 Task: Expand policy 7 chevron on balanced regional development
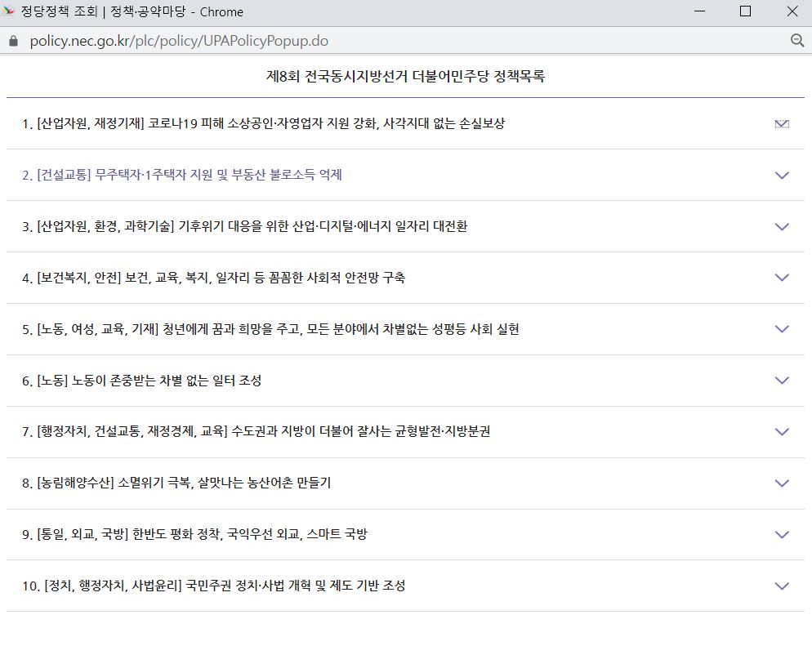tap(782, 431)
